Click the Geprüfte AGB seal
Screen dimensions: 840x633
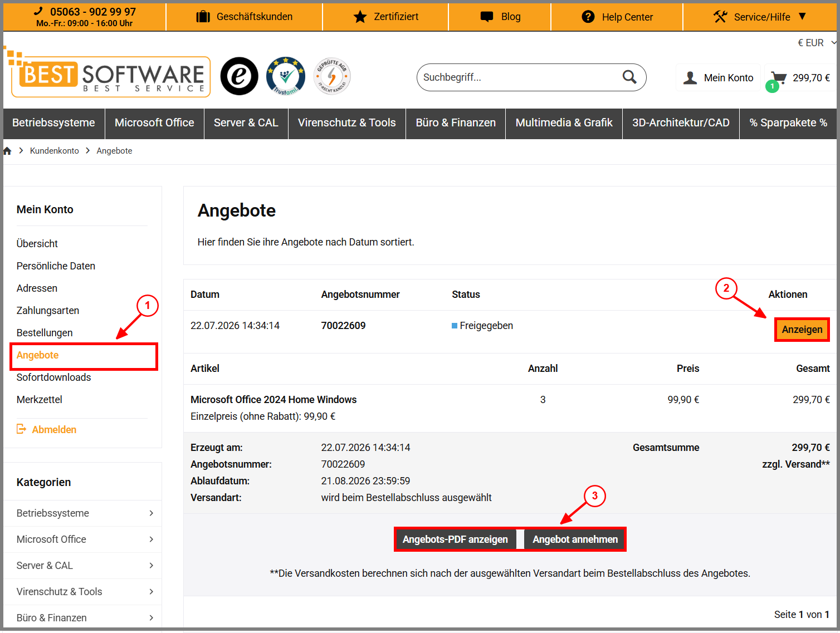click(x=333, y=76)
